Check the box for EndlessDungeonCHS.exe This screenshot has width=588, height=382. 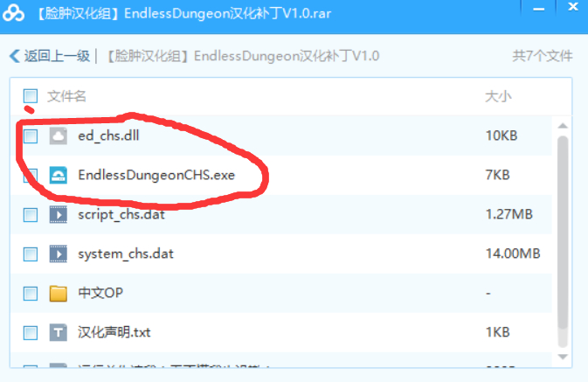[x=31, y=175]
